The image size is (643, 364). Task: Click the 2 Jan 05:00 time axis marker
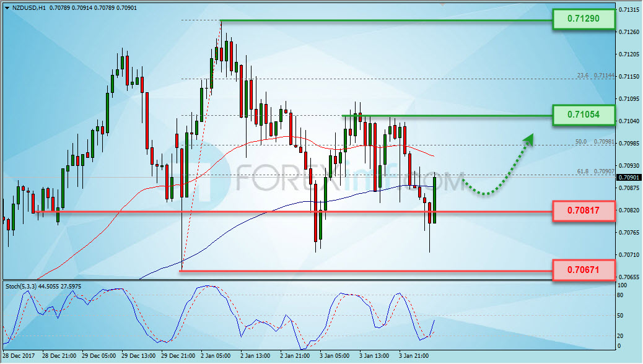[x=216, y=356]
